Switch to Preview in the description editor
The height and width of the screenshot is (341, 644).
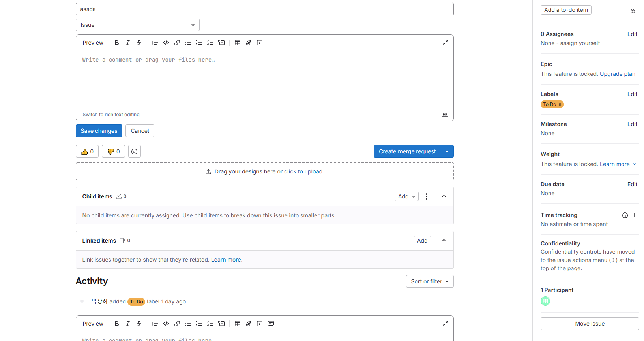pyautogui.click(x=93, y=43)
